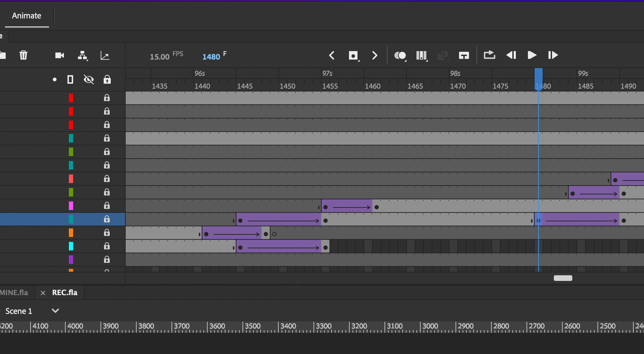Close the REC.fla document tab
The height and width of the screenshot is (354, 644).
[x=43, y=293]
